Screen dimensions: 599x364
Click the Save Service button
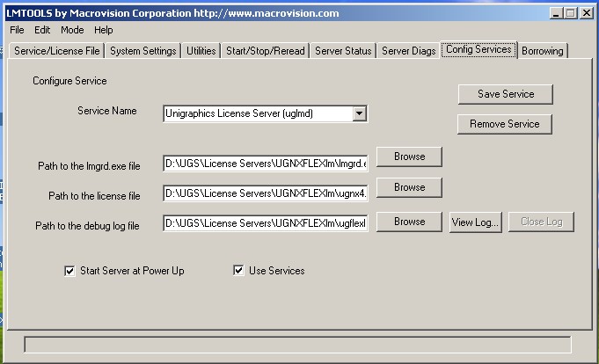[506, 94]
